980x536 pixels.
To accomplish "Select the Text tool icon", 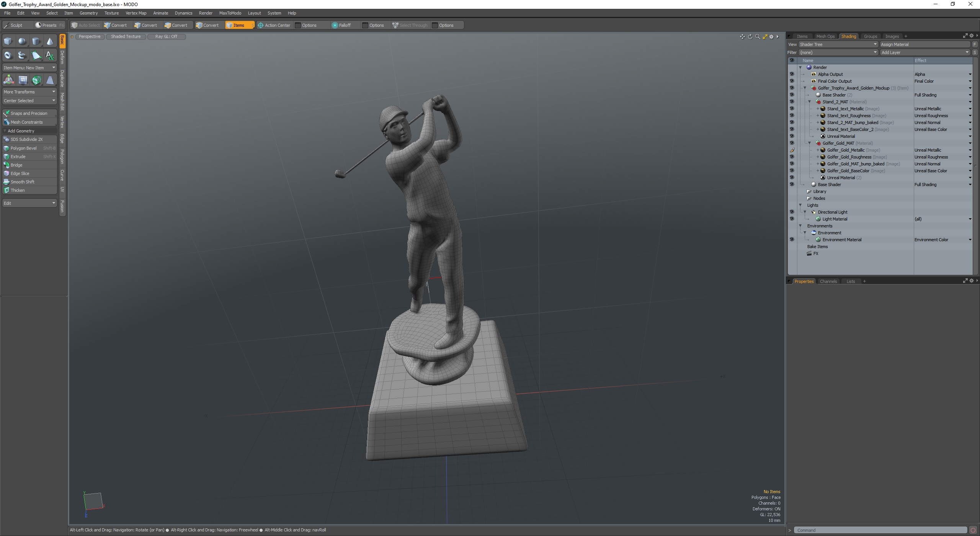I will point(50,56).
